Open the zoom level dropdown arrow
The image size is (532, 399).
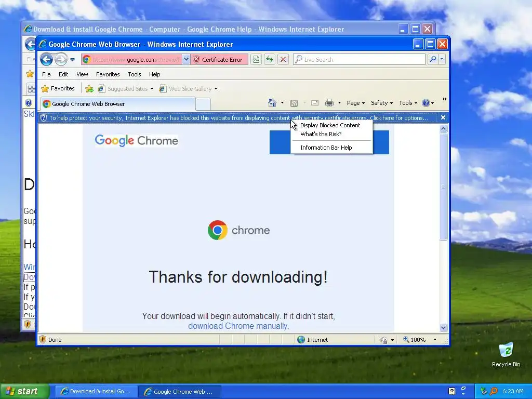(435, 340)
